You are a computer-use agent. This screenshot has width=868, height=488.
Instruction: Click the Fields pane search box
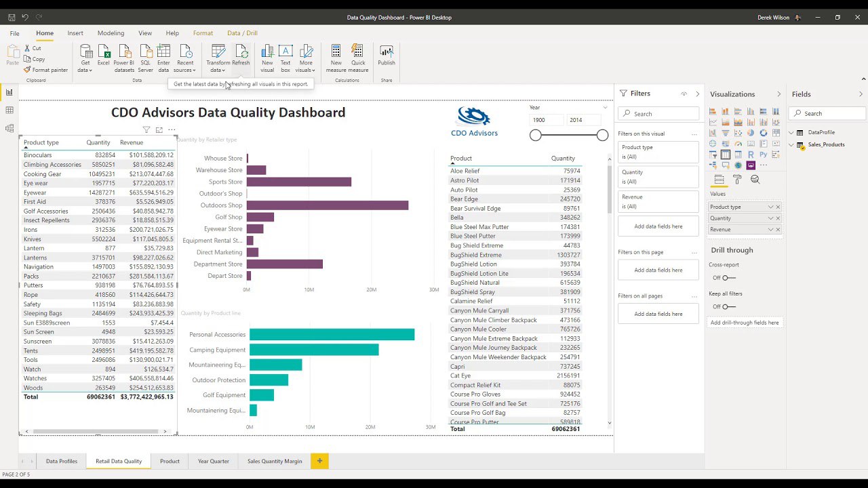pos(829,113)
